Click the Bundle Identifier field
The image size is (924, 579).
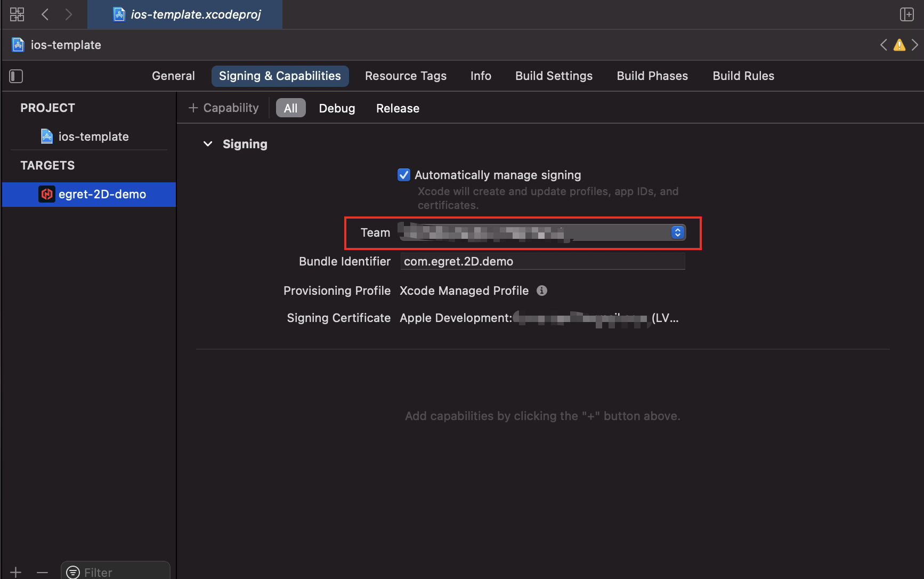click(x=542, y=261)
